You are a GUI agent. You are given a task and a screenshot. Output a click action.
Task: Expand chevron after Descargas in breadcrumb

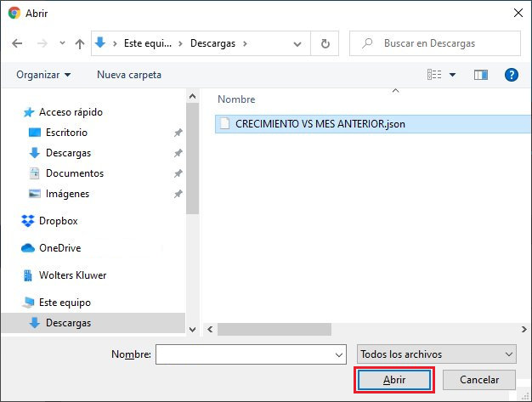pos(245,43)
